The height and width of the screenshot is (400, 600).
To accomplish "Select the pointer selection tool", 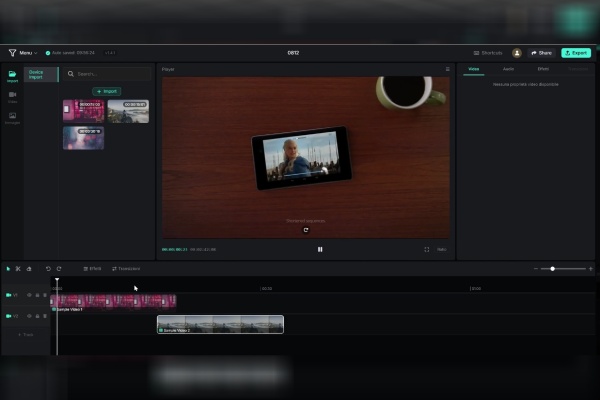I will (8, 269).
